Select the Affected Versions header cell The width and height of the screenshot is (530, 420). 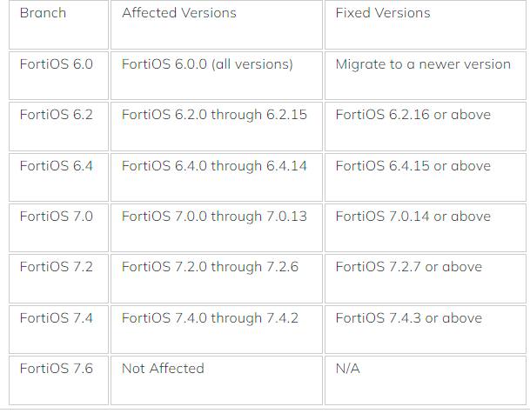[217, 24]
